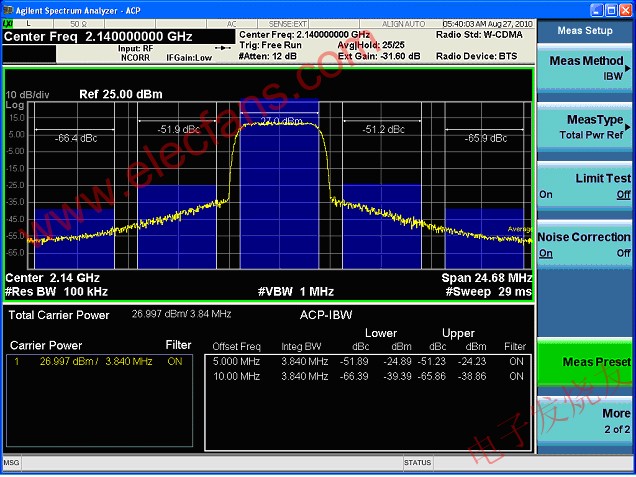Go to More 2 of 2 softkey page
Screen dimensions: 636x477
coord(585,420)
